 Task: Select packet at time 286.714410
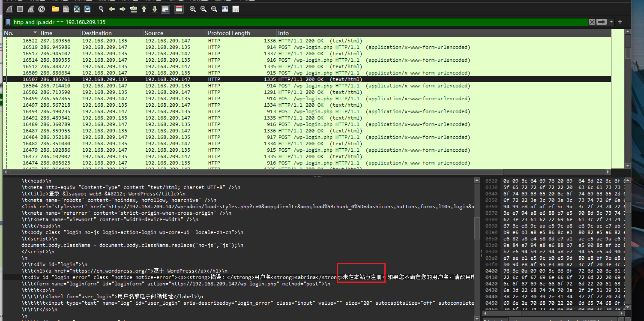pos(307,86)
